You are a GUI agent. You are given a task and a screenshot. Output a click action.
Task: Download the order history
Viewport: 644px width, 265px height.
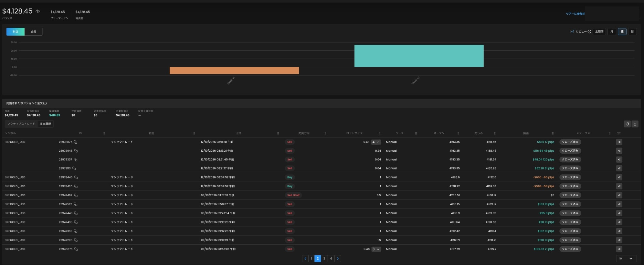[x=635, y=124]
